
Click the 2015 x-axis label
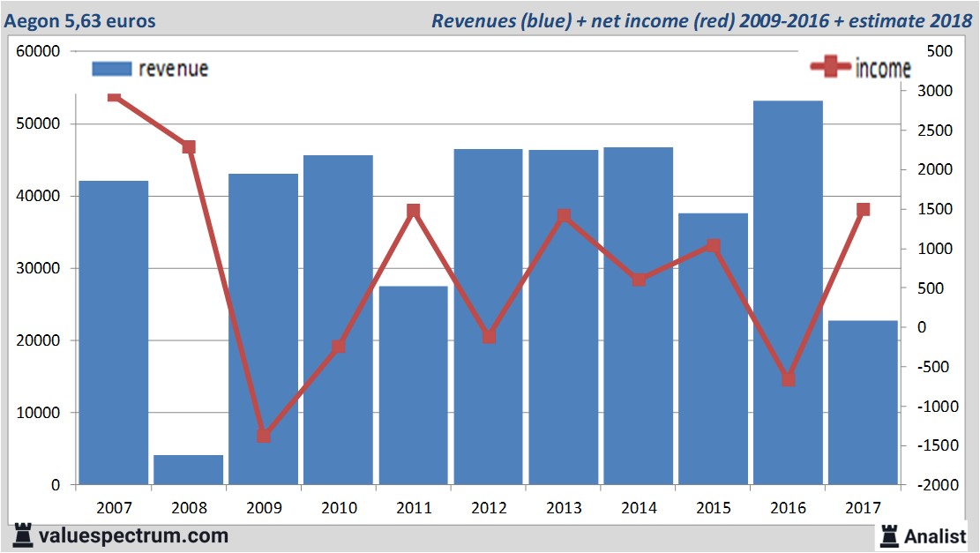[x=713, y=508]
